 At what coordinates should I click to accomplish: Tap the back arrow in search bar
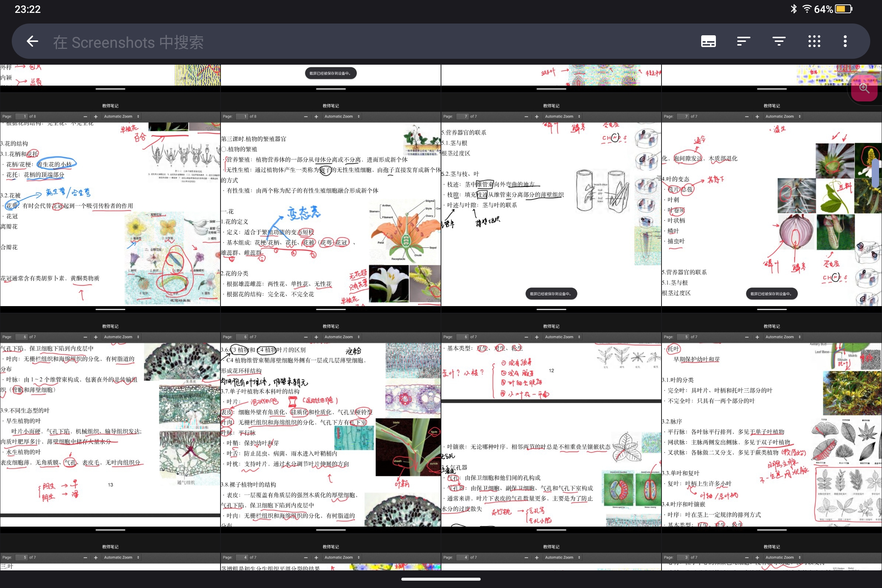[33, 41]
